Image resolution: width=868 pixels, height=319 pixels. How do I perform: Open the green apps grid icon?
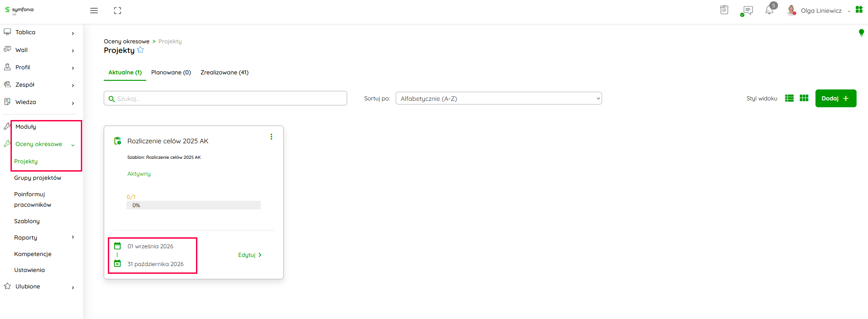pyautogui.click(x=859, y=10)
